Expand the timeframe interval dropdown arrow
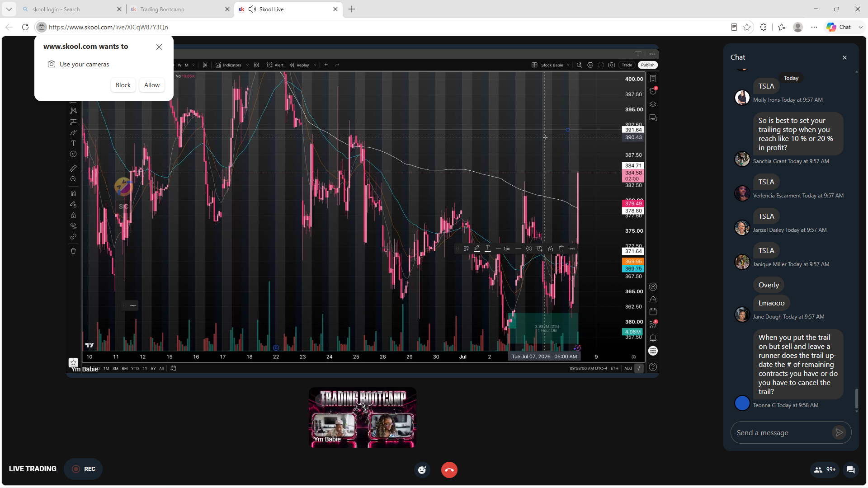Image resolution: width=868 pixels, height=488 pixels. (x=193, y=65)
